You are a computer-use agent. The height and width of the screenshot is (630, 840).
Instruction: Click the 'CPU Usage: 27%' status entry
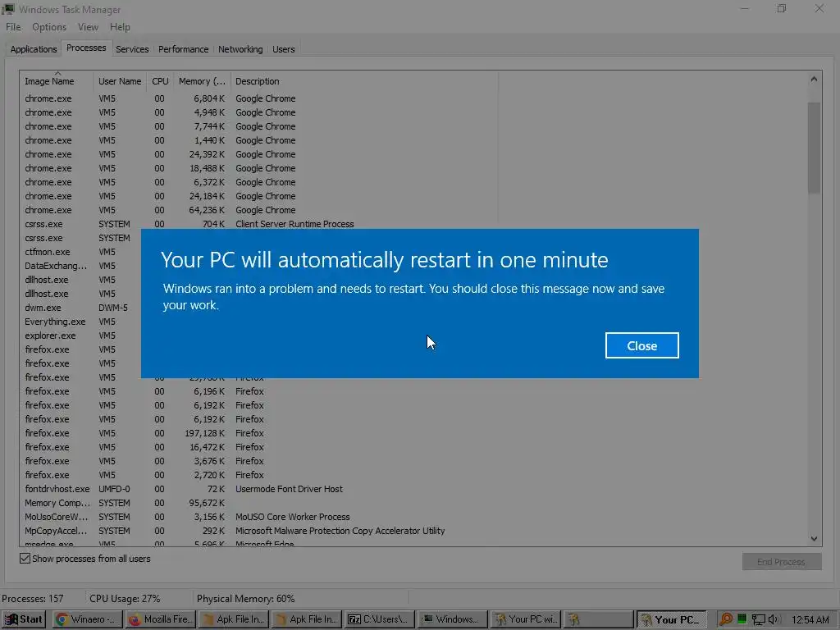125,598
